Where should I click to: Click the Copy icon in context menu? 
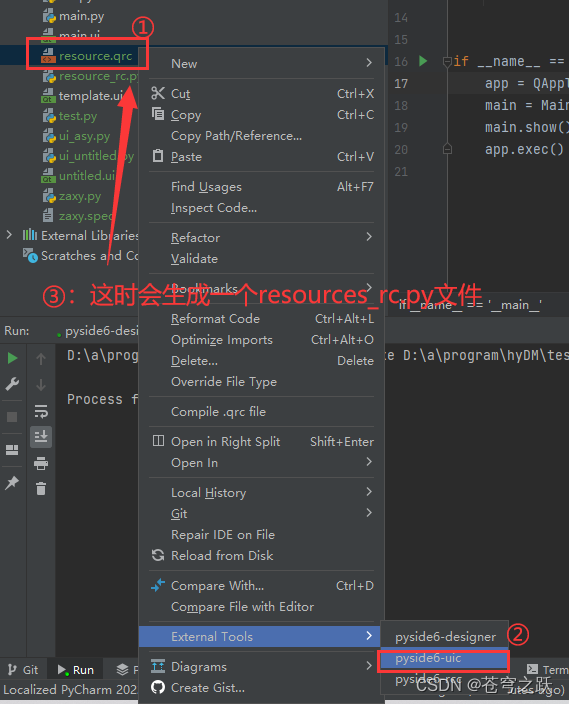[x=158, y=114]
